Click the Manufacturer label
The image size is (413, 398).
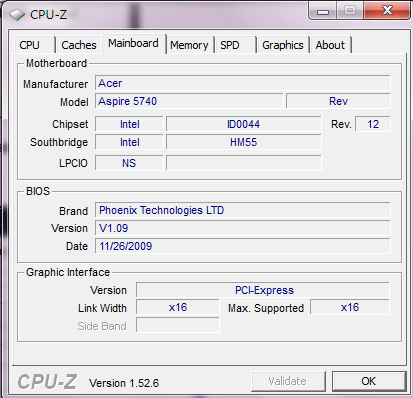(x=55, y=84)
